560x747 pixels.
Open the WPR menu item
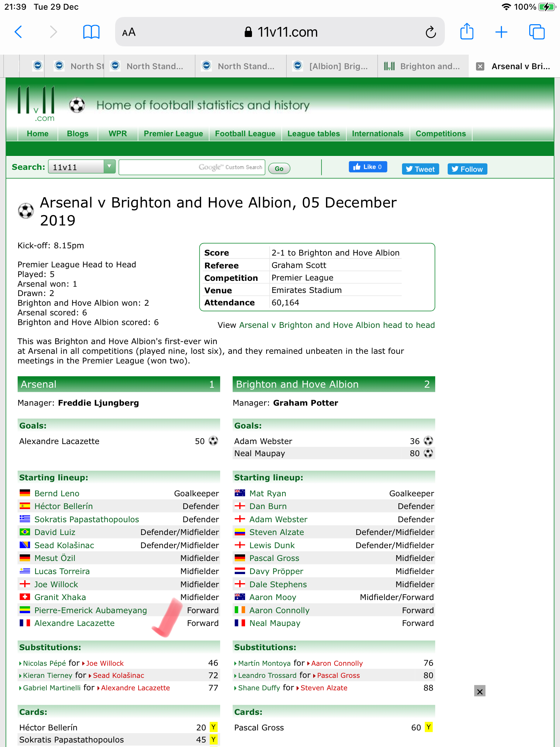point(118,133)
